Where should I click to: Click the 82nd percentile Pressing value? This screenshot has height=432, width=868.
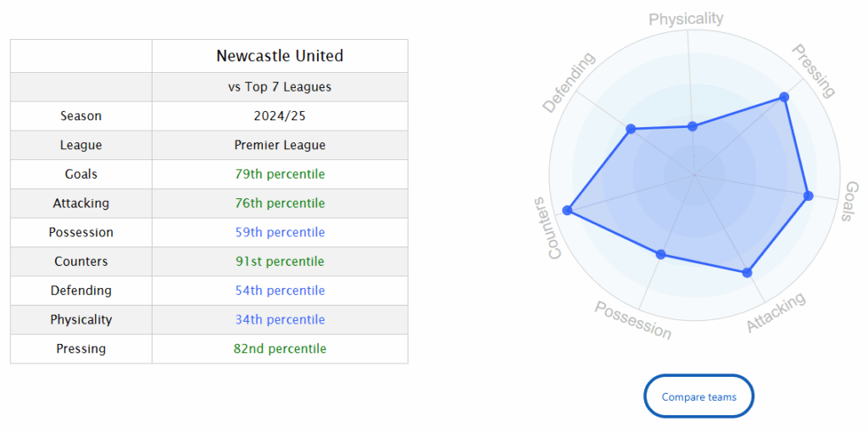280,349
